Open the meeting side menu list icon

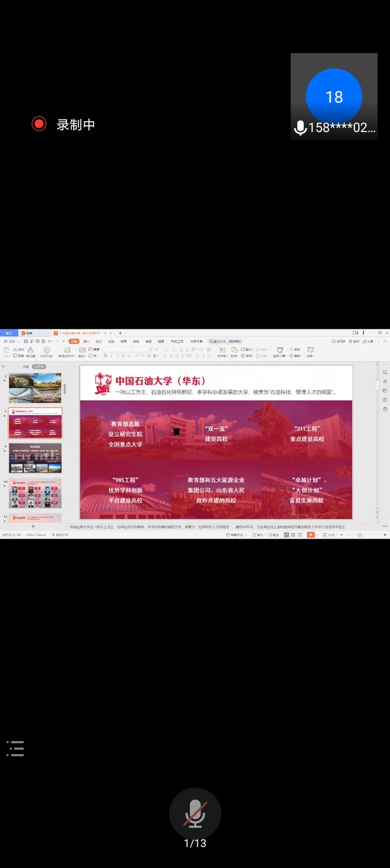click(15, 748)
